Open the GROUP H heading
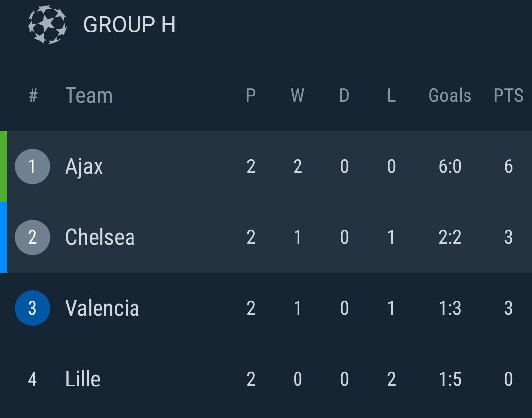Screen dimensions: 532x418 pos(130,25)
